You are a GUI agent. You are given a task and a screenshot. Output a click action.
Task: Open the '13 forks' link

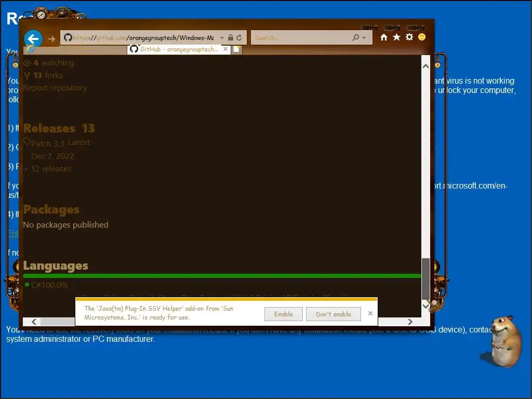(48, 75)
